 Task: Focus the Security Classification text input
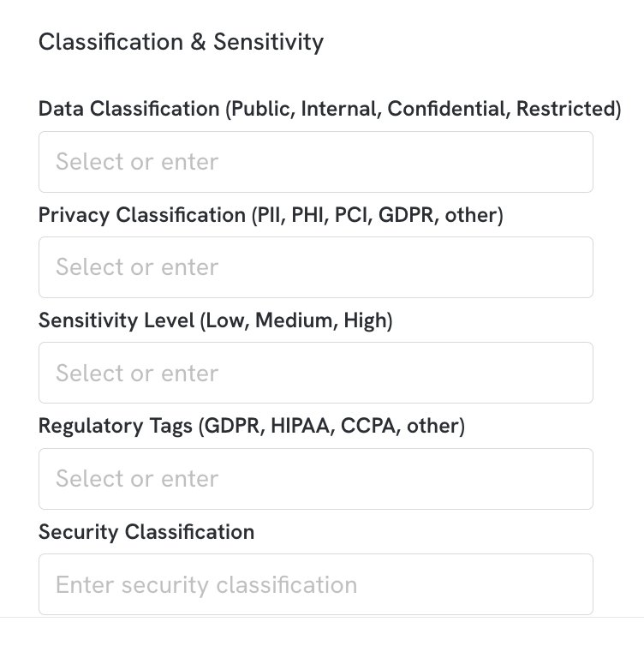click(316, 584)
